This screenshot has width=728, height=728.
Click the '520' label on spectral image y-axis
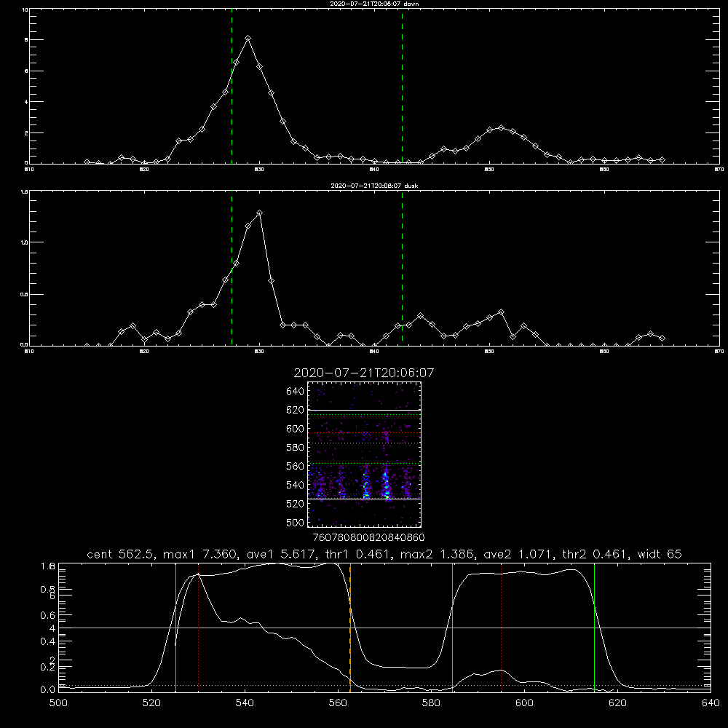[296, 504]
